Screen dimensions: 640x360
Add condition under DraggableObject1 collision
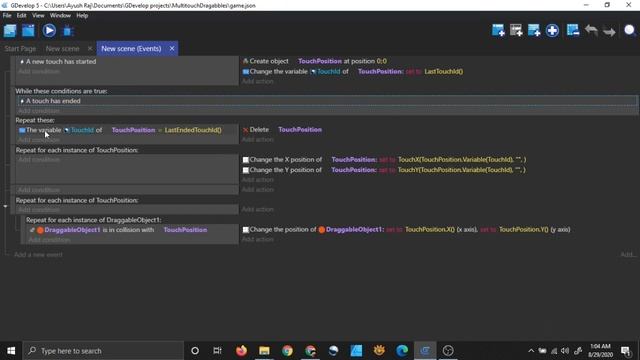tap(49, 240)
